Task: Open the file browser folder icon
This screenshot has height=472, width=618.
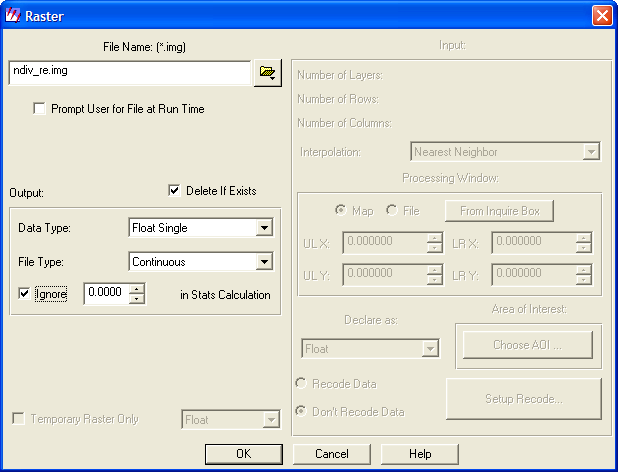Action: 267,73
